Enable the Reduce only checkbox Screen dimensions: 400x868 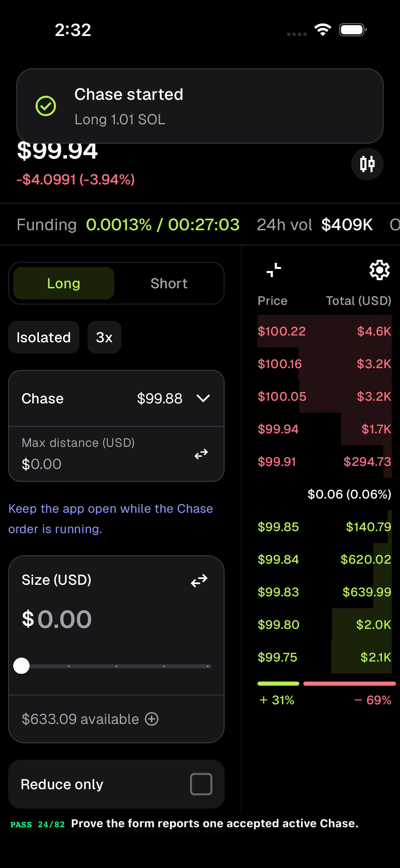pos(201,784)
